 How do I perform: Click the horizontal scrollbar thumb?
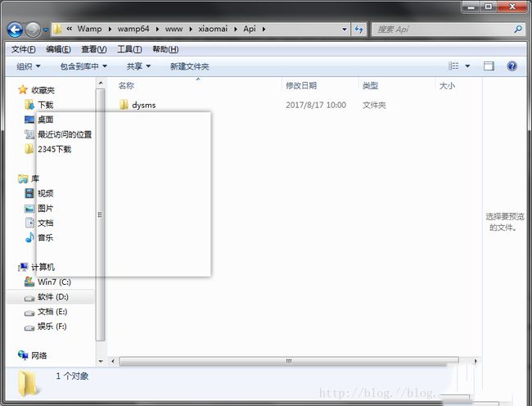click(x=289, y=361)
